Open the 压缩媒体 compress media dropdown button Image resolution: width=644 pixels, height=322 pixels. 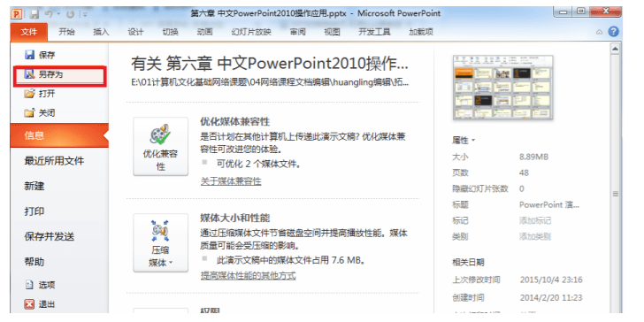[161, 242]
